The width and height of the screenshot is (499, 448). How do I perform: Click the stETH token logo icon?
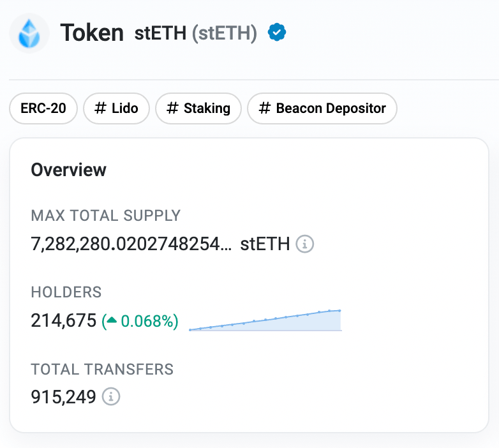pos(29,33)
